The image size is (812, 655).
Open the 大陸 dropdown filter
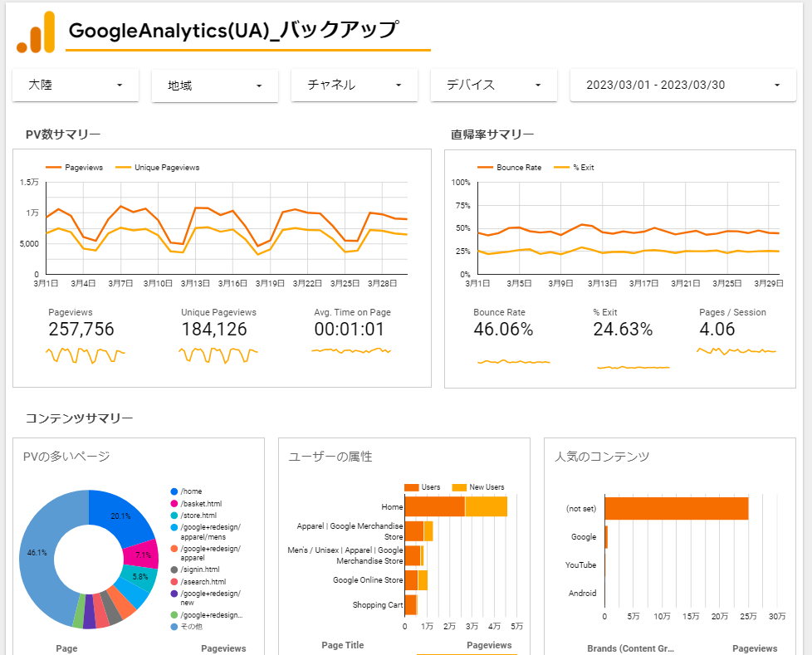pyautogui.click(x=76, y=85)
